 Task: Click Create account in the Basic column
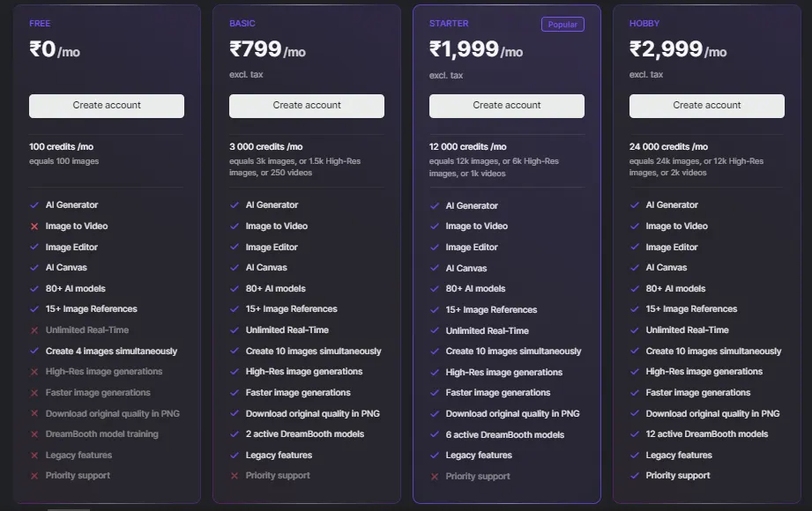tap(306, 106)
